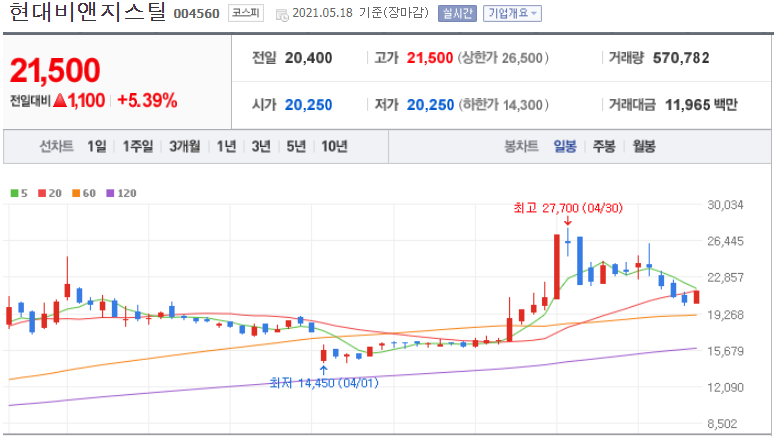The image size is (774, 436).
Task: Click the 봉차트 label
Action: click(521, 146)
